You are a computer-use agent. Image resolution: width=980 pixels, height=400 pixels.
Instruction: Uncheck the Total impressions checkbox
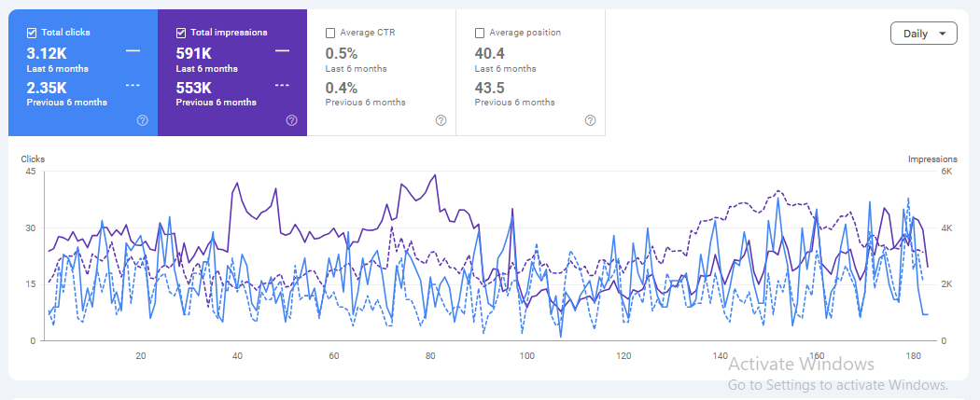click(181, 33)
